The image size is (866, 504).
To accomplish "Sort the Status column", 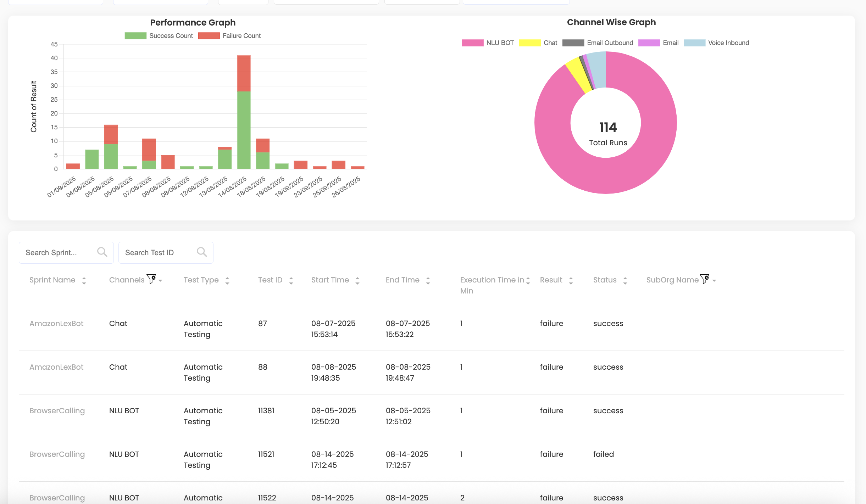I will click(625, 281).
